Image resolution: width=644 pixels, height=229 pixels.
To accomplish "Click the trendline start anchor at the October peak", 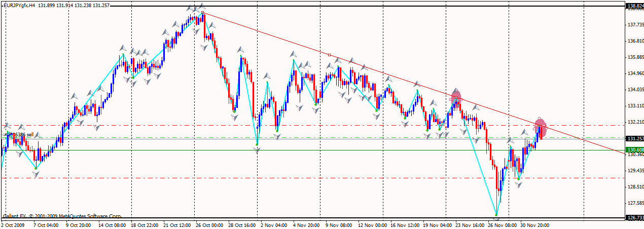I will [202, 13].
